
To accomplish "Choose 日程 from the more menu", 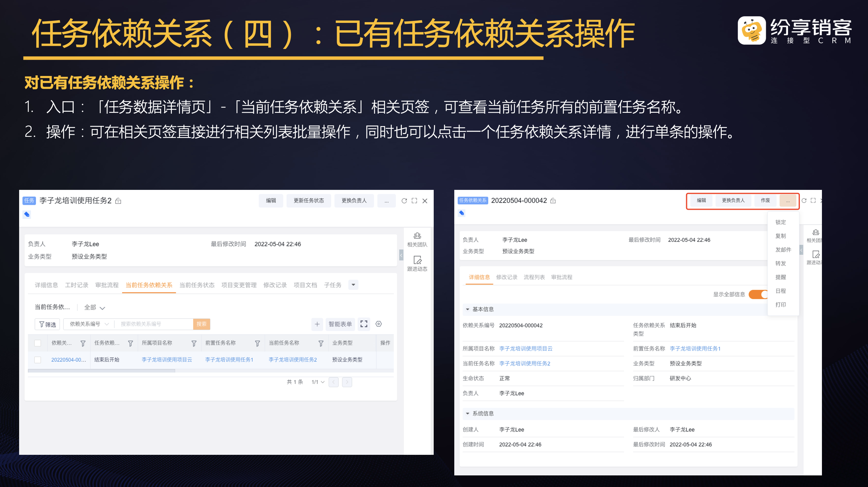I will 781,291.
